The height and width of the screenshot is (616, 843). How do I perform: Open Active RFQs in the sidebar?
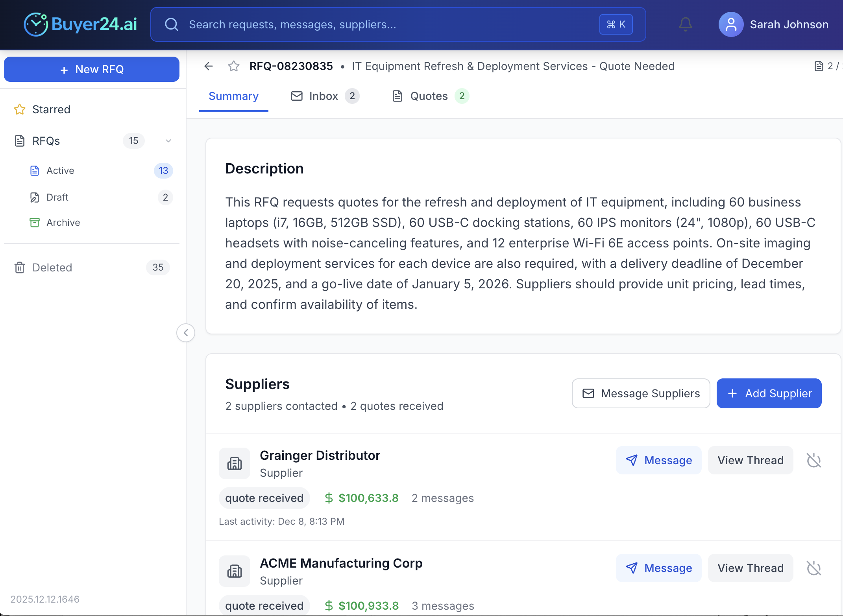(60, 171)
